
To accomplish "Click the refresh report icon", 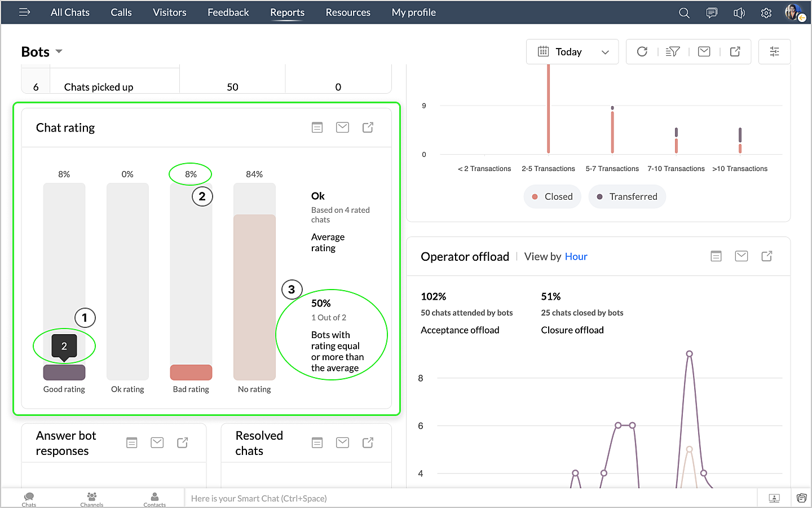I will click(642, 52).
